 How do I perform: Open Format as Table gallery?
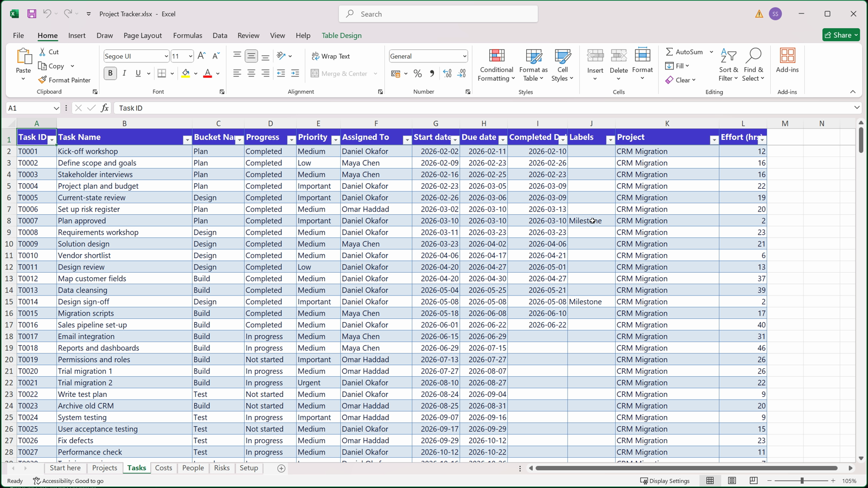coord(533,65)
